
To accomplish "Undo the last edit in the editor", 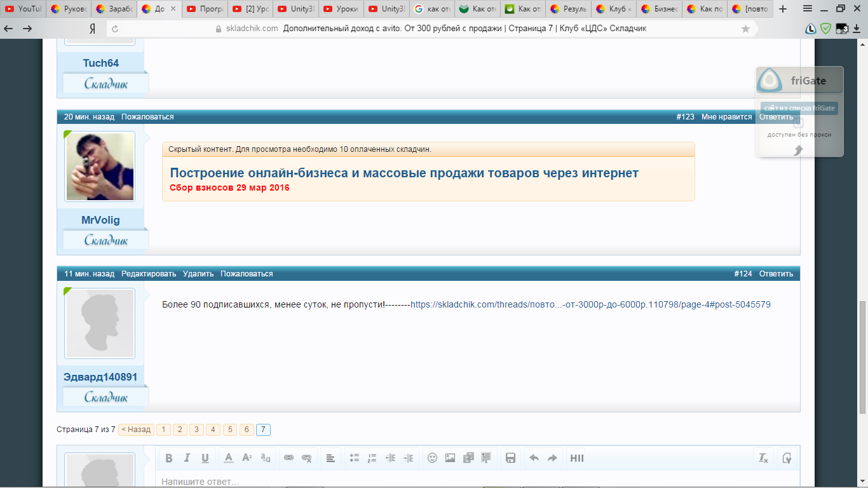I will click(x=534, y=458).
